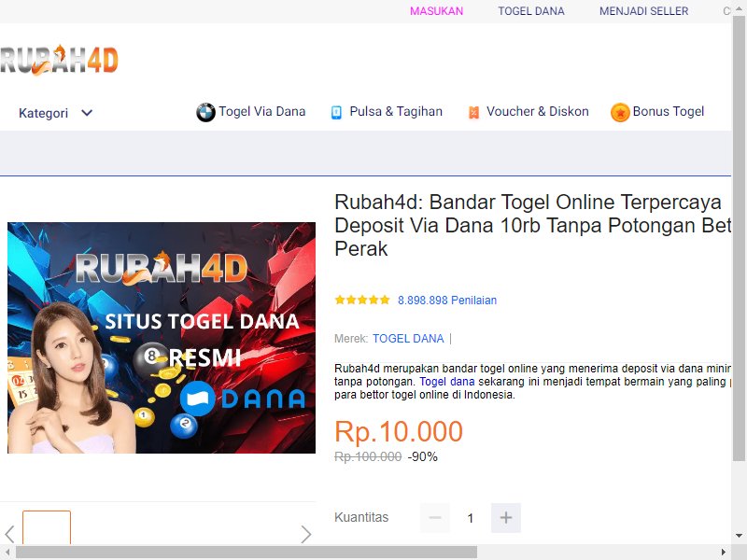
Task: Click the Rubah4D logo in header
Action: 59,60
